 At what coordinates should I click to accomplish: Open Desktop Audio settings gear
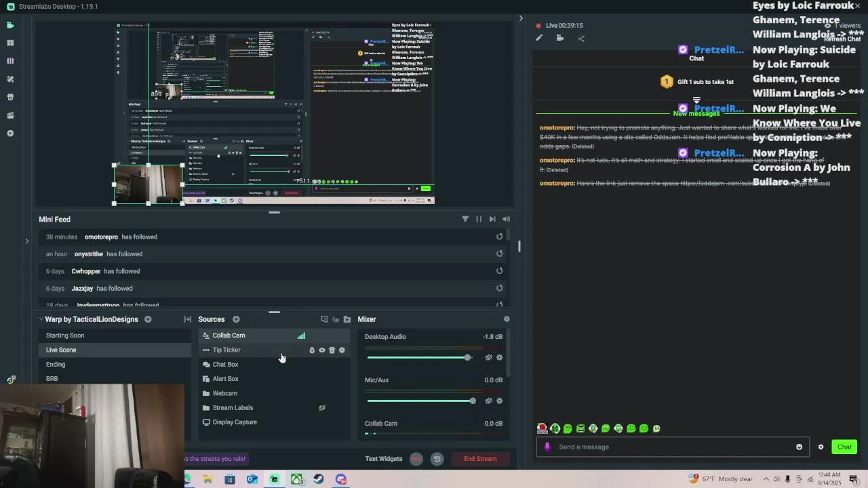pos(500,357)
